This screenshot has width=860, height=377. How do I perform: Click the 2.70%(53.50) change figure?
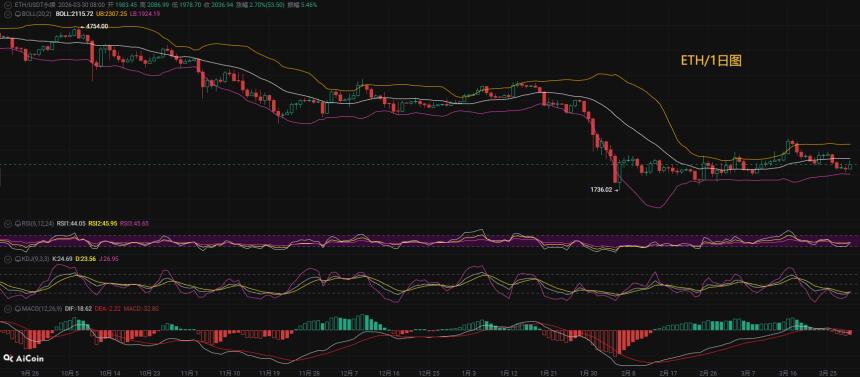click(267, 4)
